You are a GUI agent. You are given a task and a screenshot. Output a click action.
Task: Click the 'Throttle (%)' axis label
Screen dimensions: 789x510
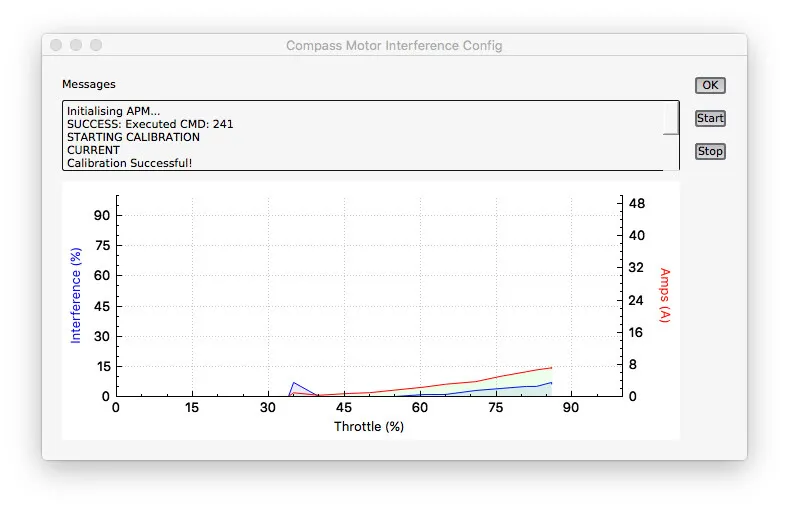pyautogui.click(x=368, y=427)
